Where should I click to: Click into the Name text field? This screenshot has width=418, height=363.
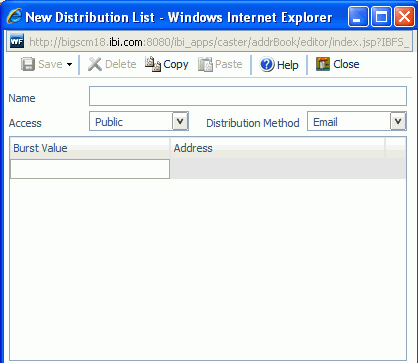click(248, 96)
